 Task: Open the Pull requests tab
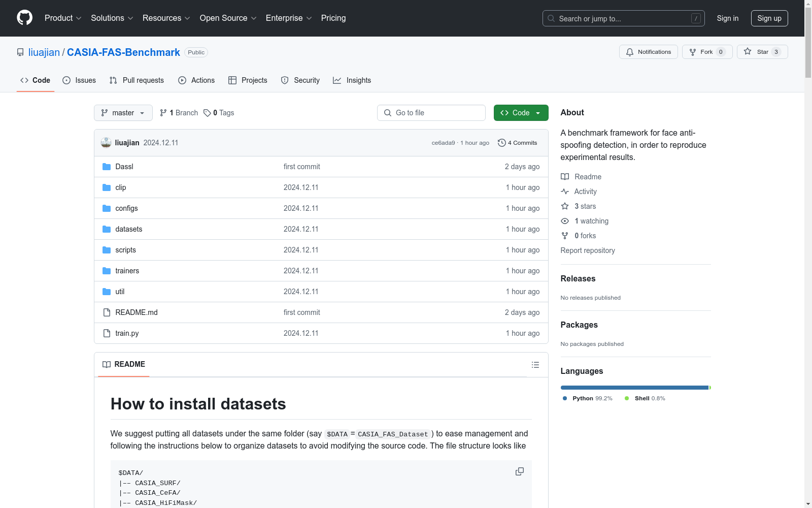pos(137,80)
